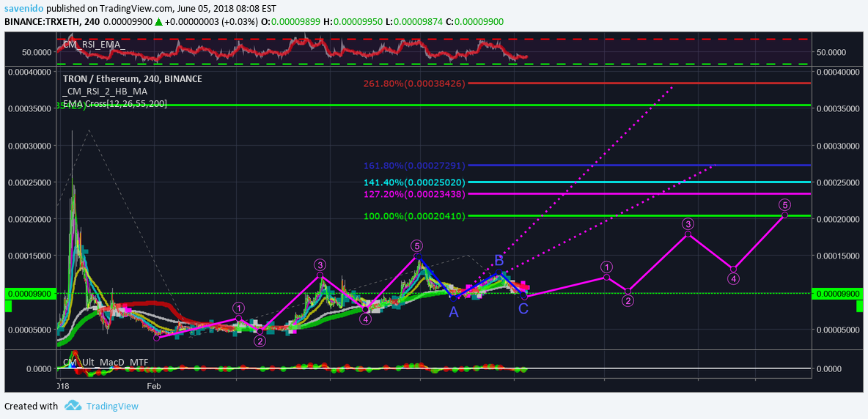The height and width of the screenshot is (419, 868).
Task: Click the O:0.00009899 open value
Action: (290, 21)
